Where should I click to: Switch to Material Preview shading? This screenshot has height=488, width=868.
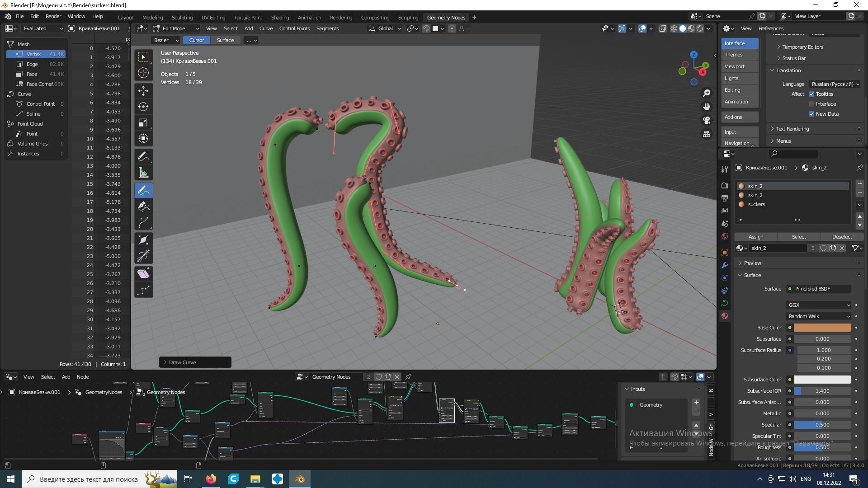click(x=691, y=28)
